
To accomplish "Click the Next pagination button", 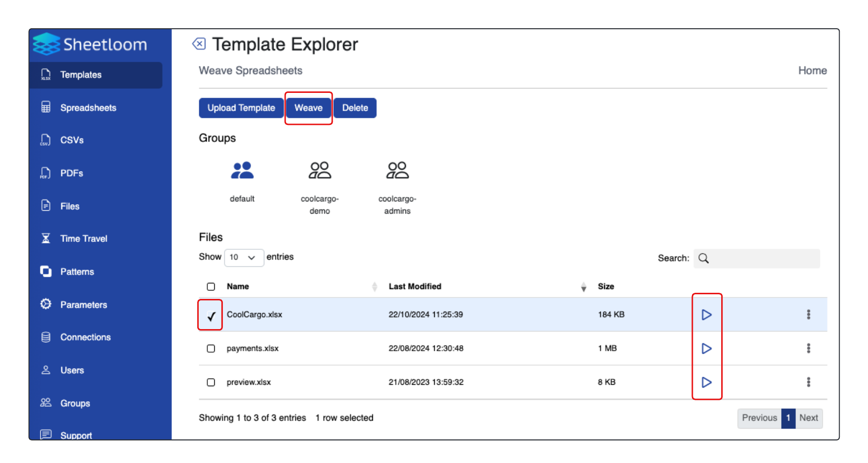I will pyautogui.click(x=809, y=418).
